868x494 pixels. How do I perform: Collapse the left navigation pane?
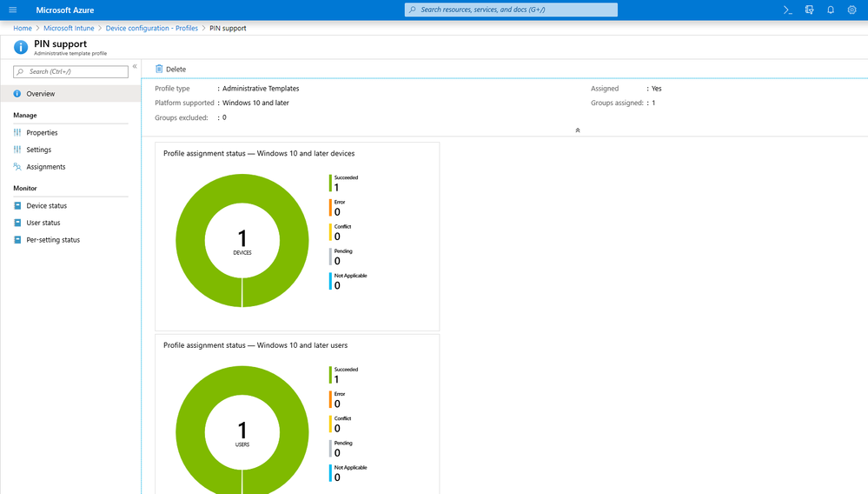pos(135,66)
